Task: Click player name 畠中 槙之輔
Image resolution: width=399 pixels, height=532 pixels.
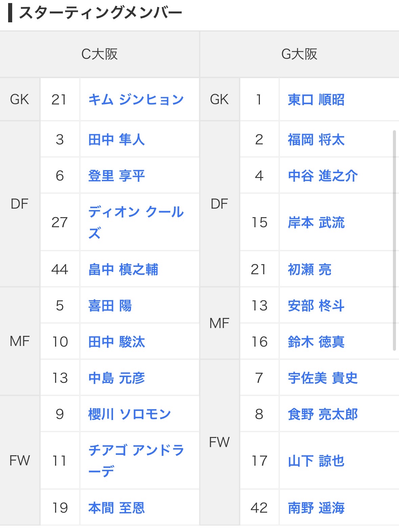Action: pyautogui.click(x=123, y=270)
